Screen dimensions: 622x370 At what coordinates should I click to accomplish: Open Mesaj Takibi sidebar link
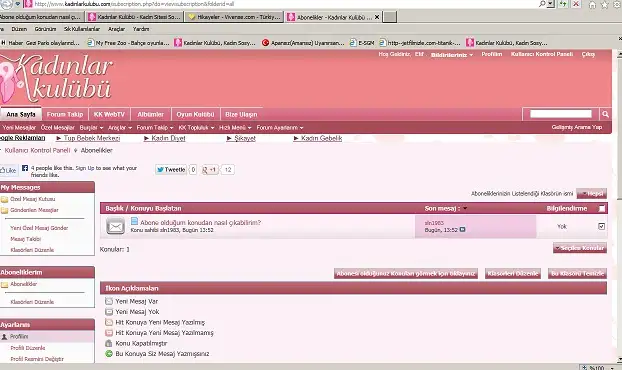(25, 239)
